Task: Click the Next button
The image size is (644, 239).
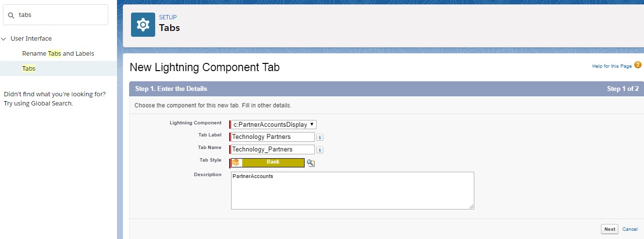Action: [x=609, y=229]
